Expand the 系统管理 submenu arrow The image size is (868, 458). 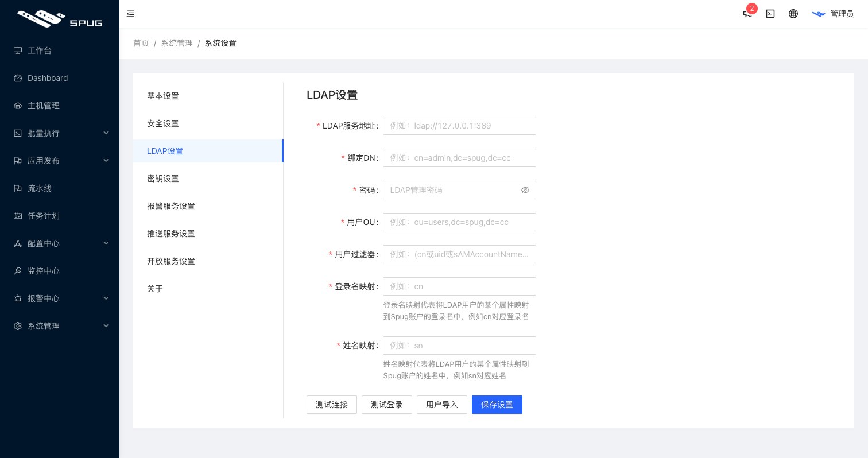(106, 326)
